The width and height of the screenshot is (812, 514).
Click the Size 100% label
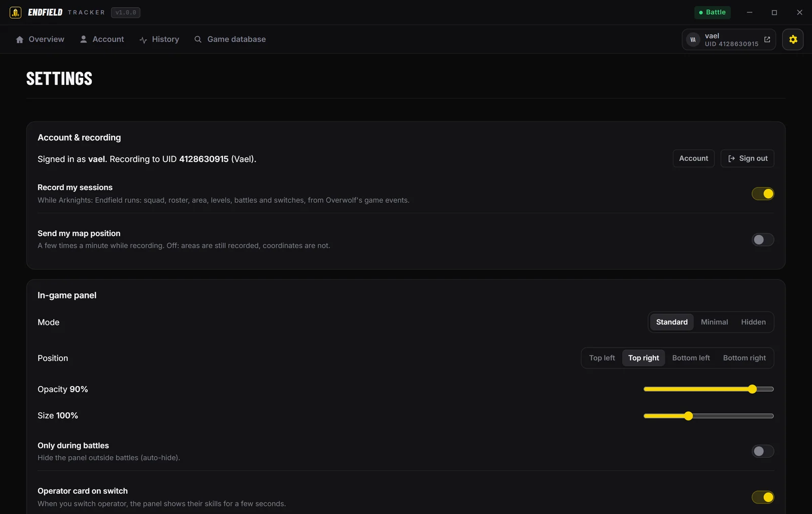tap(58, 415)
